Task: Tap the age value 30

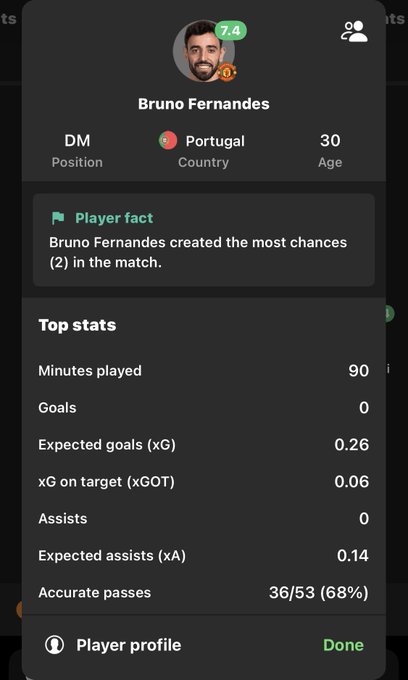Action: [x=330, y=141]
